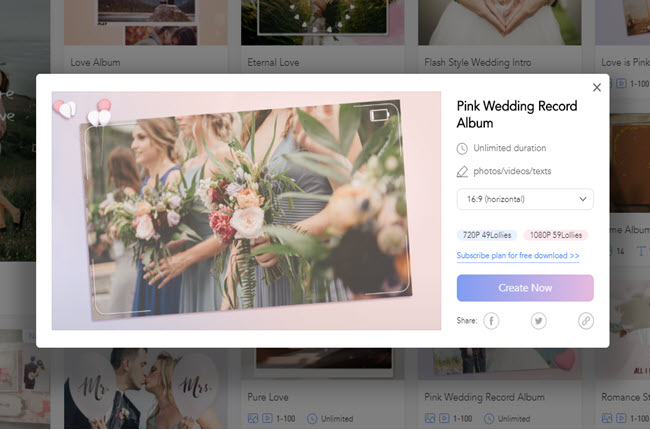Click the Create Now button
Viewport: 650px width, 430px height.
pyautogui.click(x=525, y=288)
